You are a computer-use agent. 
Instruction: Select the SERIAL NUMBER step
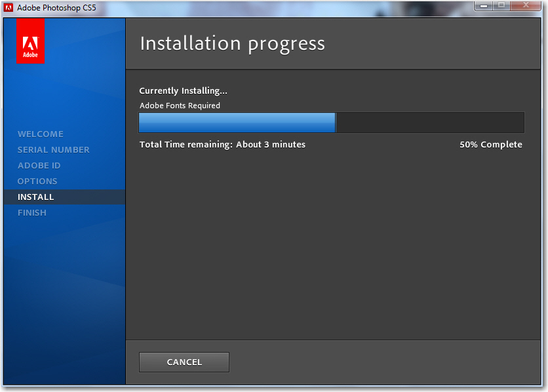[54, 150]
